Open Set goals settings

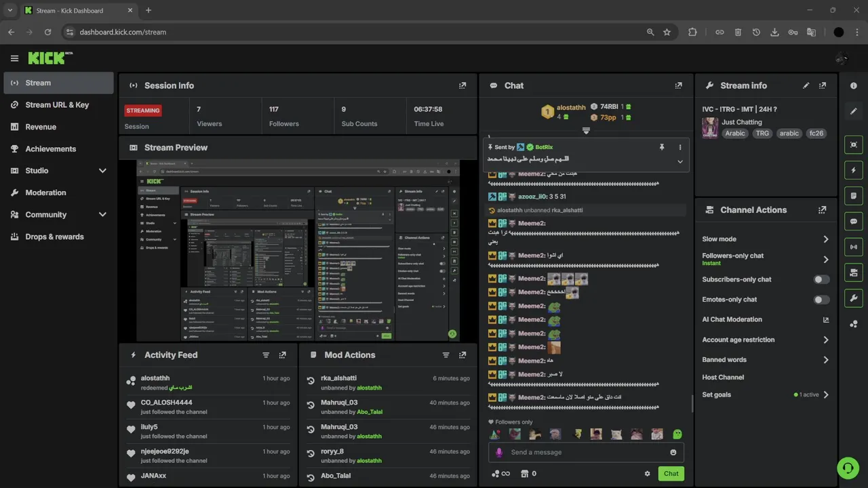tap(766, 394)
